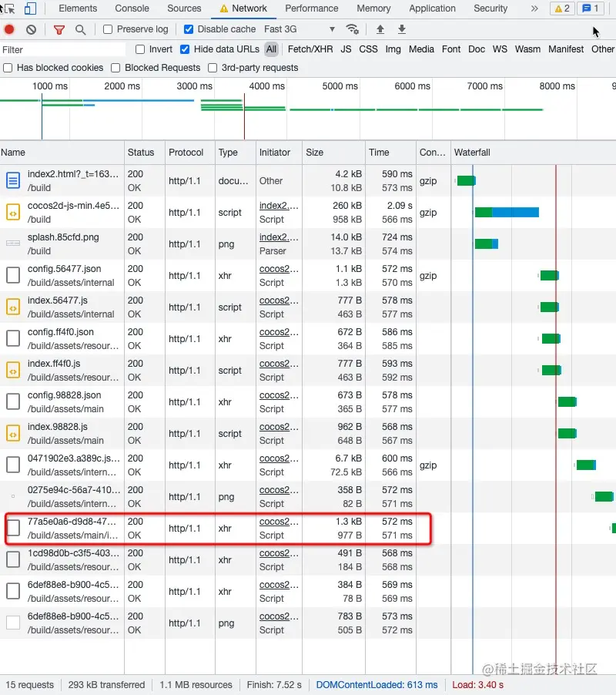616x695 pixels.
Task: Open the Performance tab
Action: pyautogui.click(x=311, y=8)
